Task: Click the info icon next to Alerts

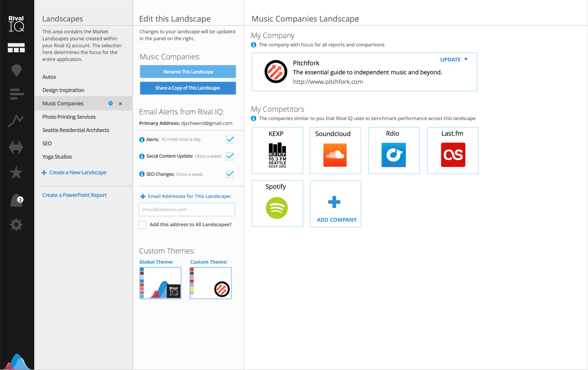Action: [x=142, y=139]
